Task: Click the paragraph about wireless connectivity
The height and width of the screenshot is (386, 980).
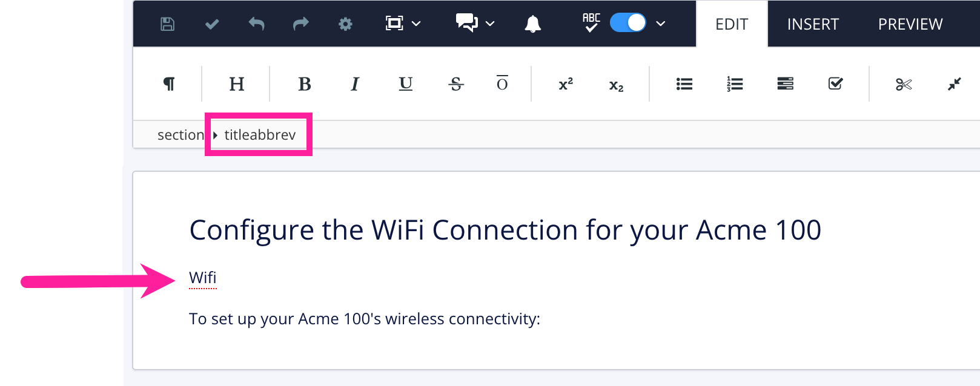Action: coord(365,319)
